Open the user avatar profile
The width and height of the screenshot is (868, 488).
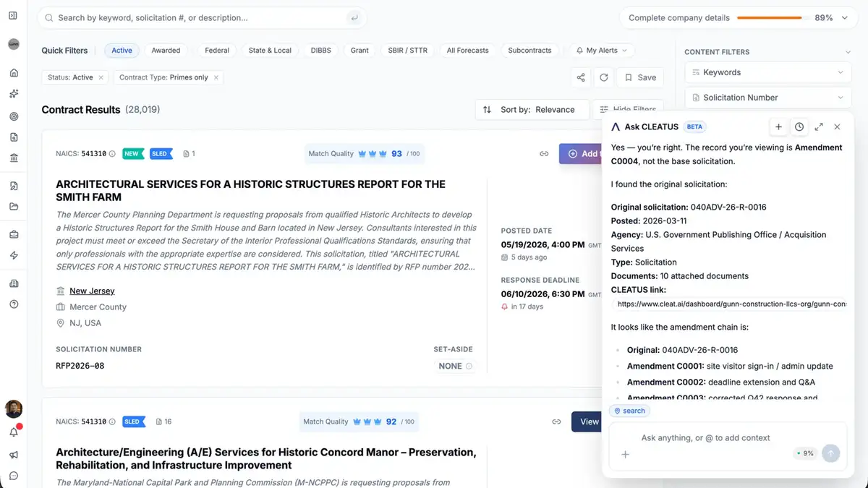click(x=14, y=408)
